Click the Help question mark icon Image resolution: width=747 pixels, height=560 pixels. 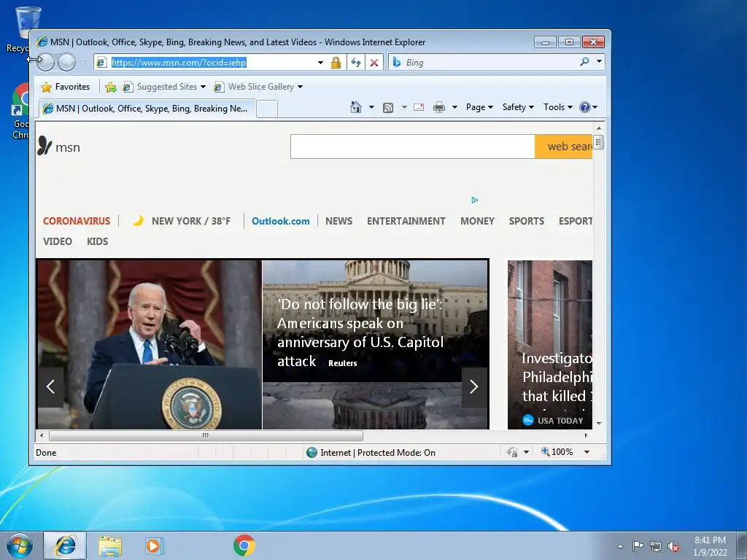tap(585, 107)
